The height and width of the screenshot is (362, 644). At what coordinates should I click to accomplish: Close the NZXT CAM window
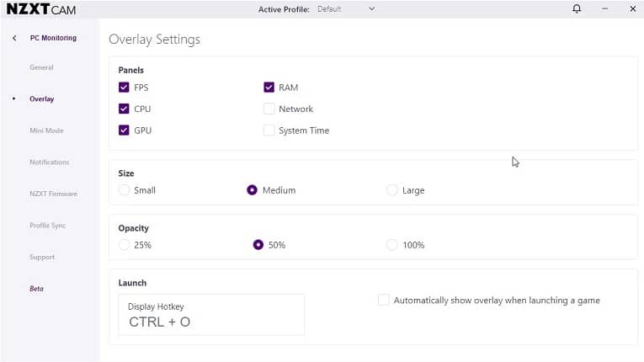(x=633, y=8)
